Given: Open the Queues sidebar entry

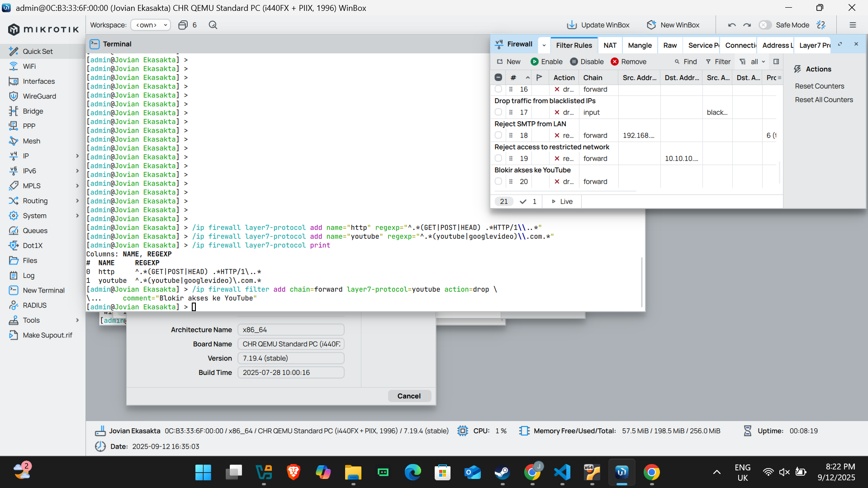Looking at the screenshot, I should (x=35, y=230).
